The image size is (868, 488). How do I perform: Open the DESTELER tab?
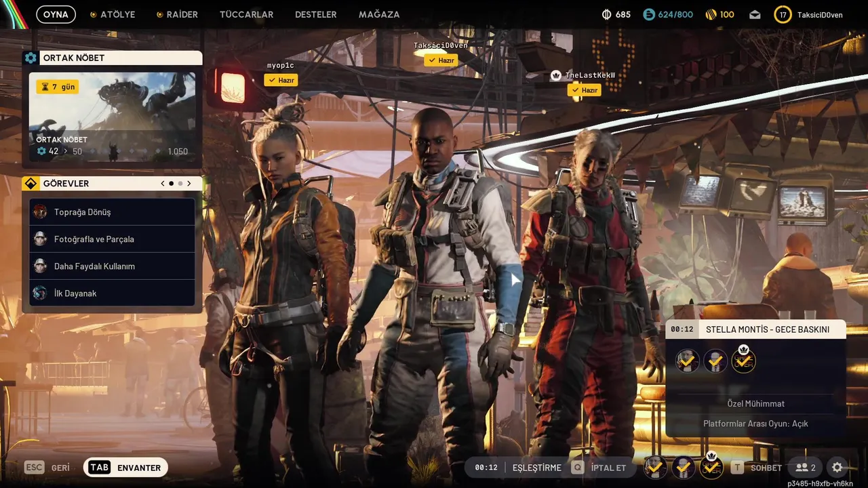coord(315,14)
